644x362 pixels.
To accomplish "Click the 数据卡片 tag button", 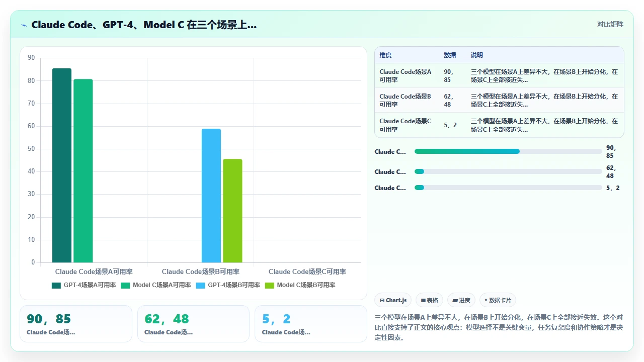I will point(498,300).
